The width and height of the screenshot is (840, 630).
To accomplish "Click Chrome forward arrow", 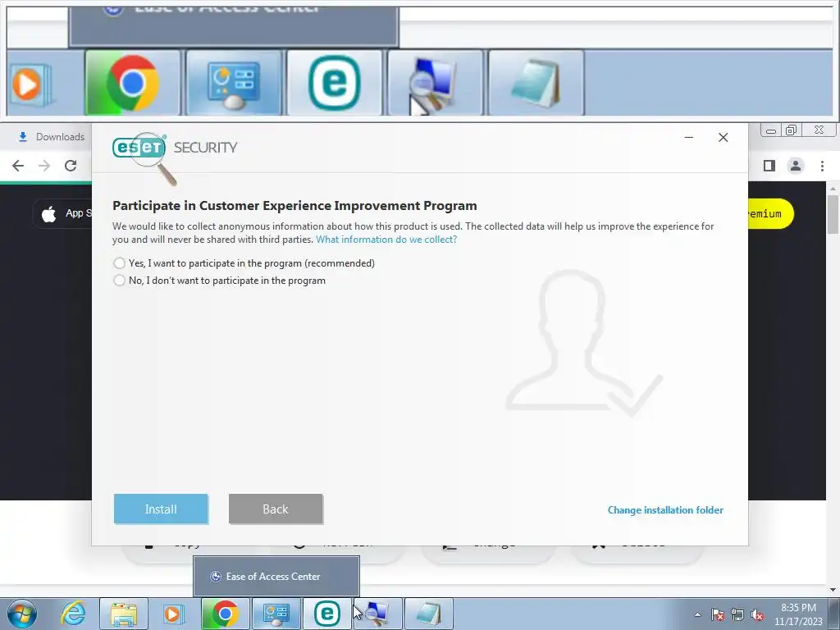I will click(44, 166).
